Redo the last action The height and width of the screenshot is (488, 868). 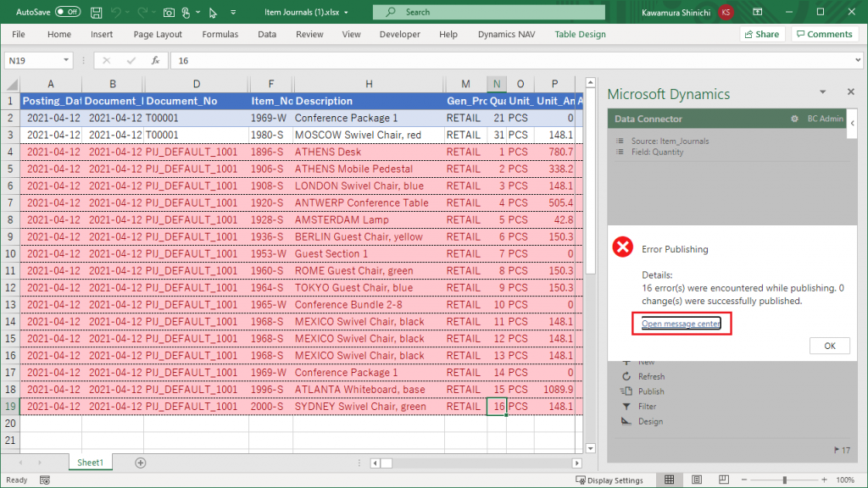[x=142, y=12]
